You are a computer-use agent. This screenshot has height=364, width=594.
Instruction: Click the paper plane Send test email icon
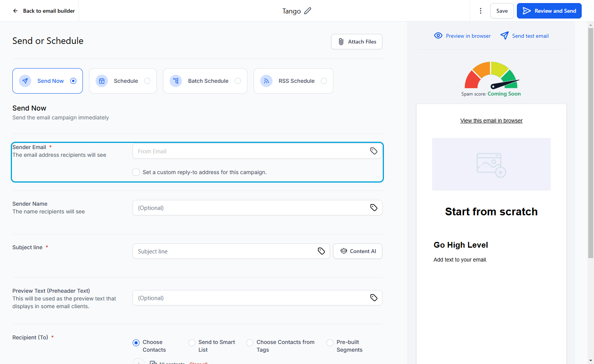click(x=504, y=36)
